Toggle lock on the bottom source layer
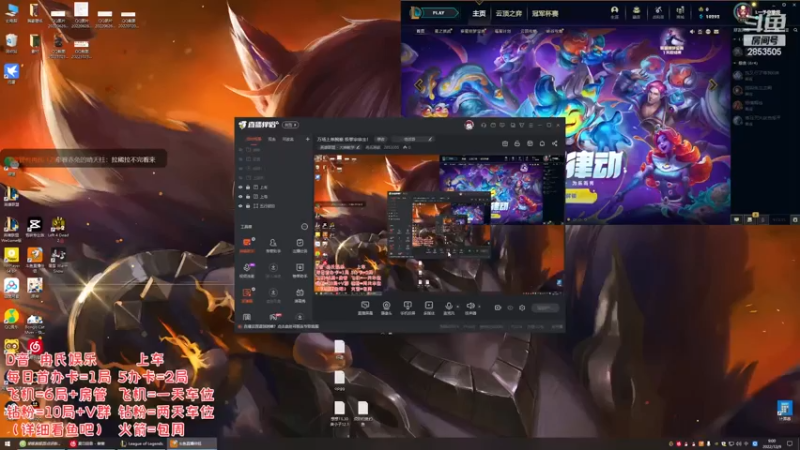This screenshot has width=800, height=450. pos(248,206)
